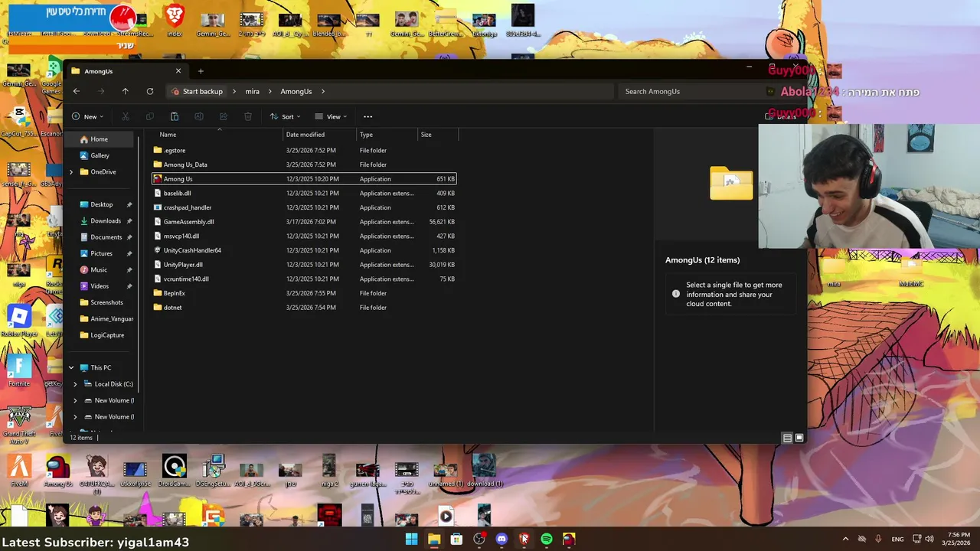Screen dimensions: 980x551
Task: Open the FiveM desktop shortcut
Action: coord(19,470)
